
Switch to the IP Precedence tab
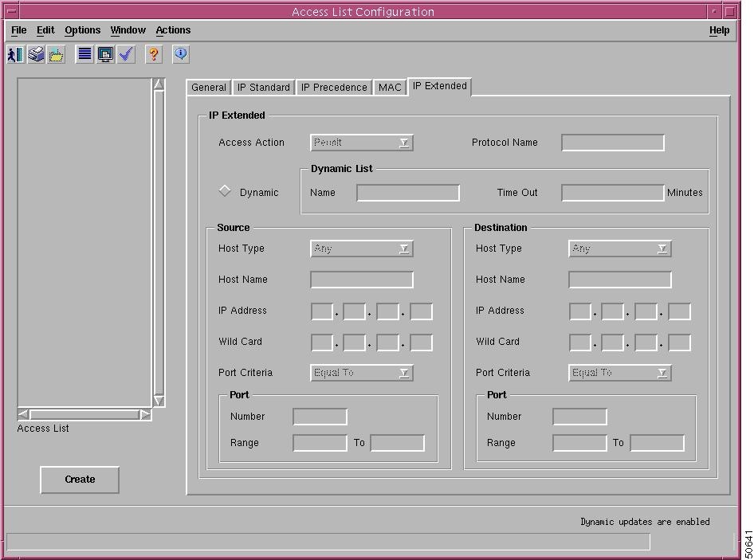(334, 88)
